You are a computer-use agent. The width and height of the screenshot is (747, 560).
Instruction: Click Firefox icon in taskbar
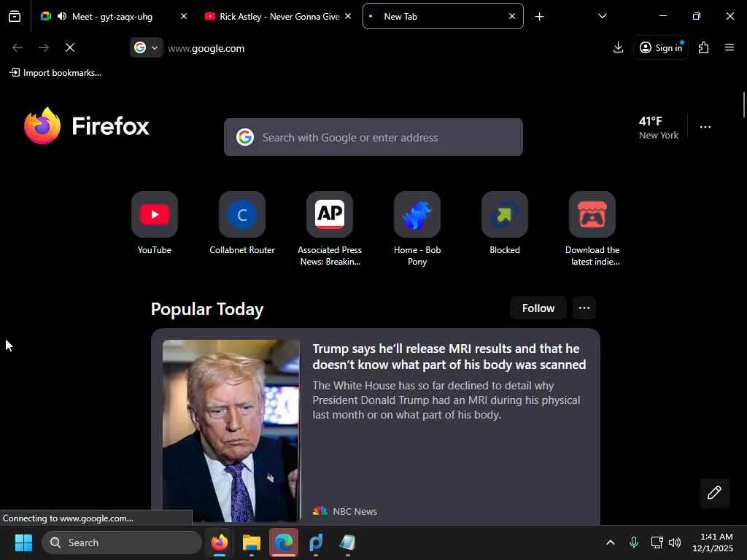219,542
